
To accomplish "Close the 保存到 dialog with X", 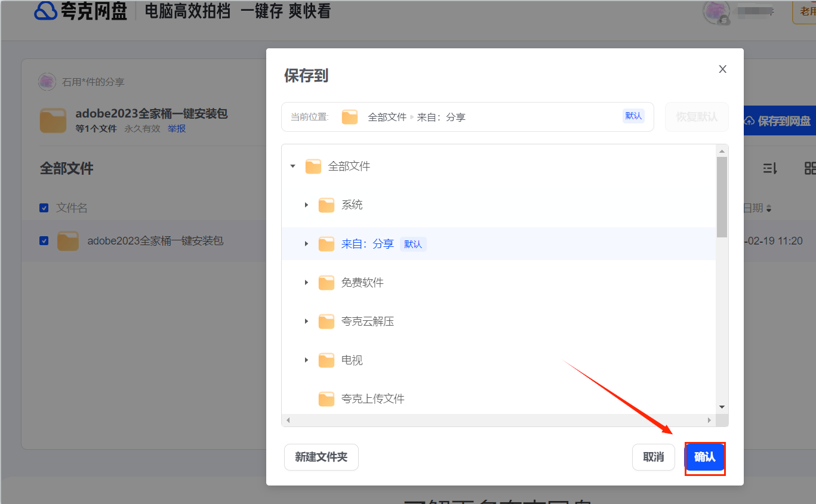I will pyautogui.click(x=722, y=69).
